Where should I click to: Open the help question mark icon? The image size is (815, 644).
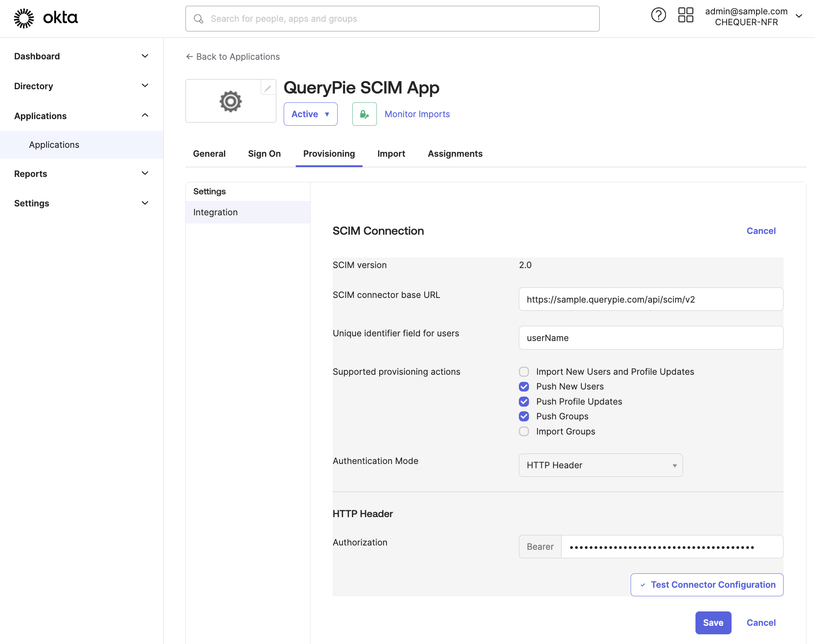[658, 16]
